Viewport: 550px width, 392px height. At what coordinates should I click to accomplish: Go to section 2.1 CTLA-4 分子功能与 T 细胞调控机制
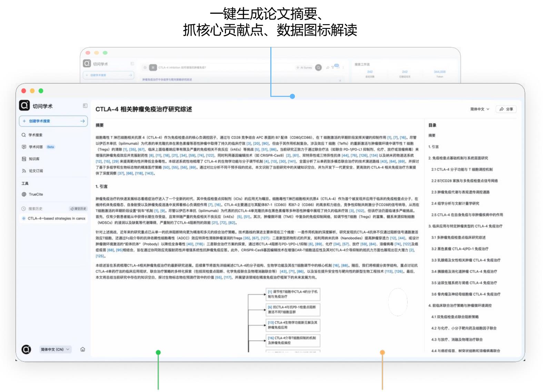click(462, 170)
